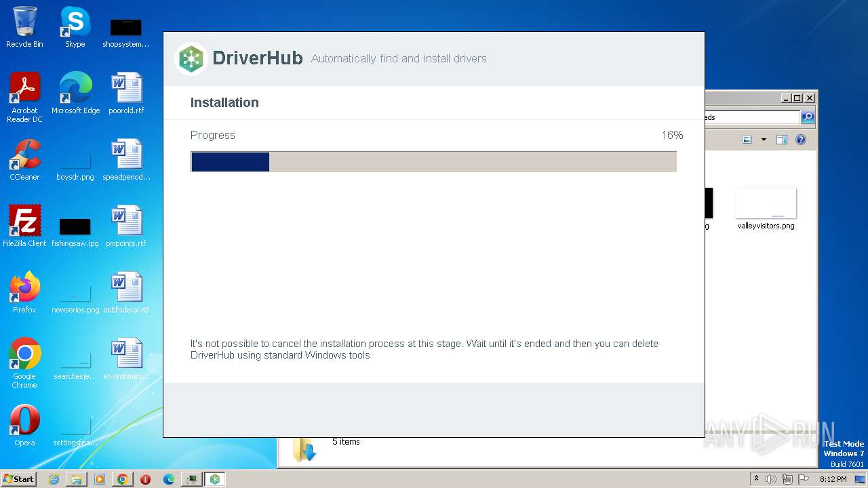Maximize the Explorer window
This screenshot has width=868, height=488.
[x=797, y=98]
